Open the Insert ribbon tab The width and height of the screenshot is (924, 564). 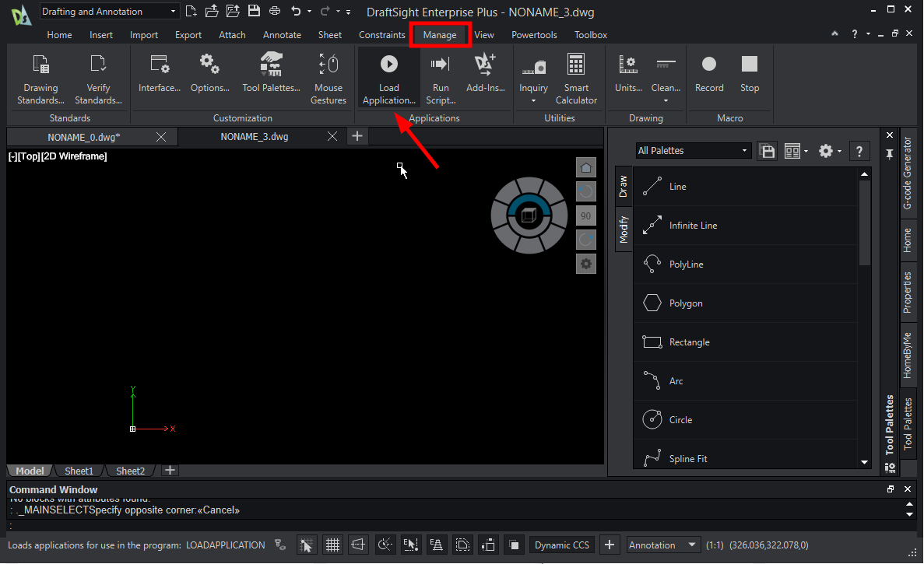click(100, 35)
